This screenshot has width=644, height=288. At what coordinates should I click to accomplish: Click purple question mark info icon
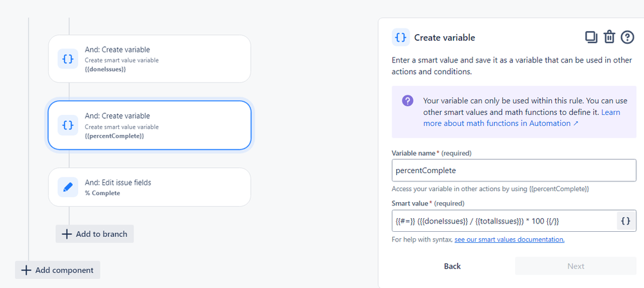pos(407,101)
